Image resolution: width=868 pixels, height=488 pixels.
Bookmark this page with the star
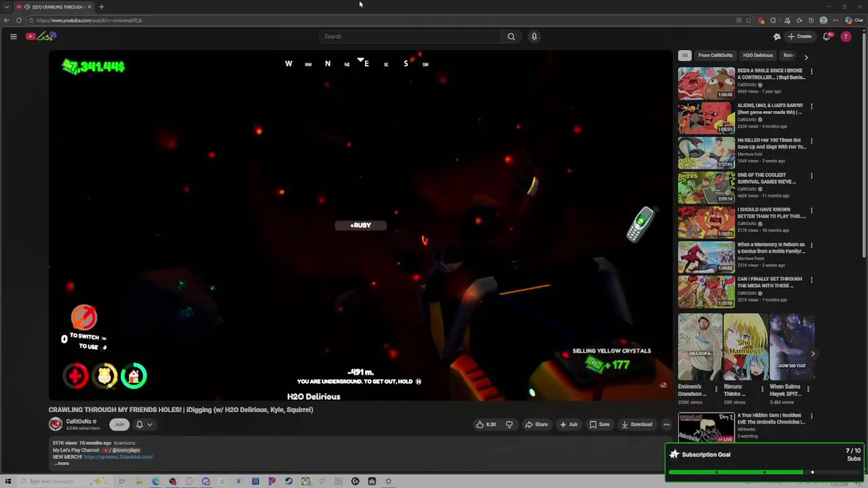pos(749,20)
